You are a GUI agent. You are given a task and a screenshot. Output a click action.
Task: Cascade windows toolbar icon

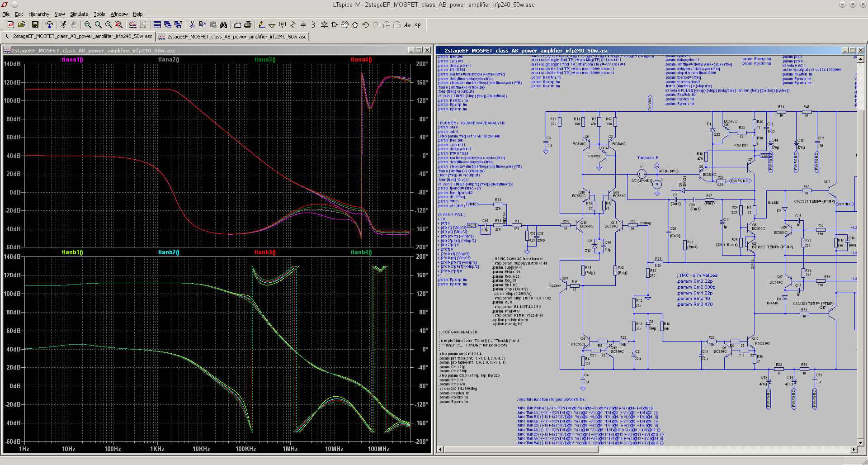(168, 25)
